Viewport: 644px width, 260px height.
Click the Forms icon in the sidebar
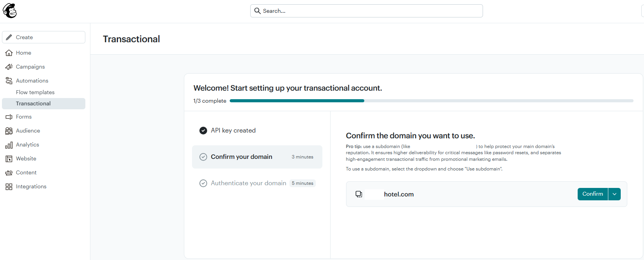tap(9, 117)
